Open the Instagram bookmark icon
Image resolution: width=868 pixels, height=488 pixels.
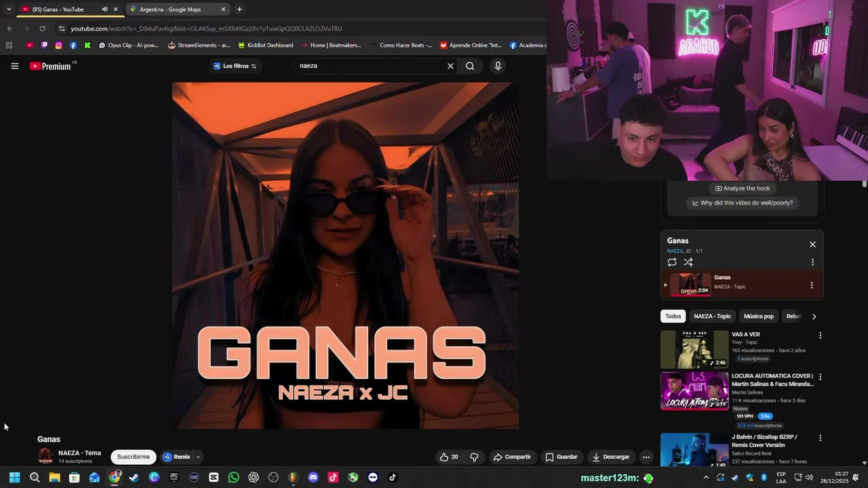(59, 45)
